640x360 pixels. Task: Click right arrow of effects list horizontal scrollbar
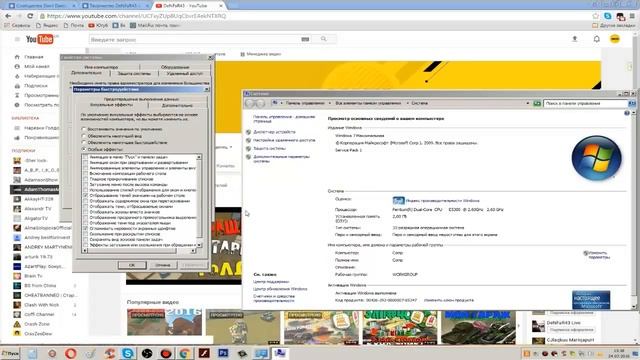[193, 251]
